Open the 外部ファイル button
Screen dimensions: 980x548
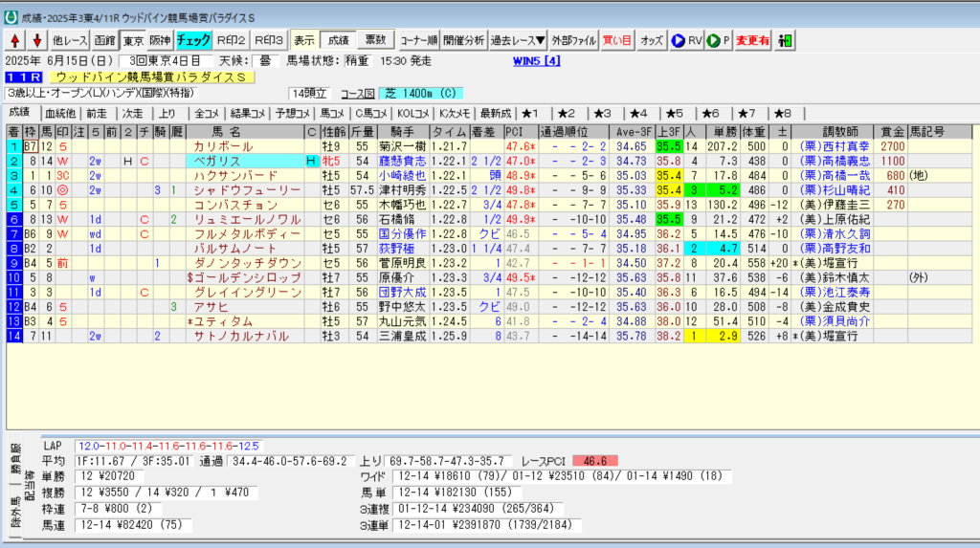pos(574,40)
